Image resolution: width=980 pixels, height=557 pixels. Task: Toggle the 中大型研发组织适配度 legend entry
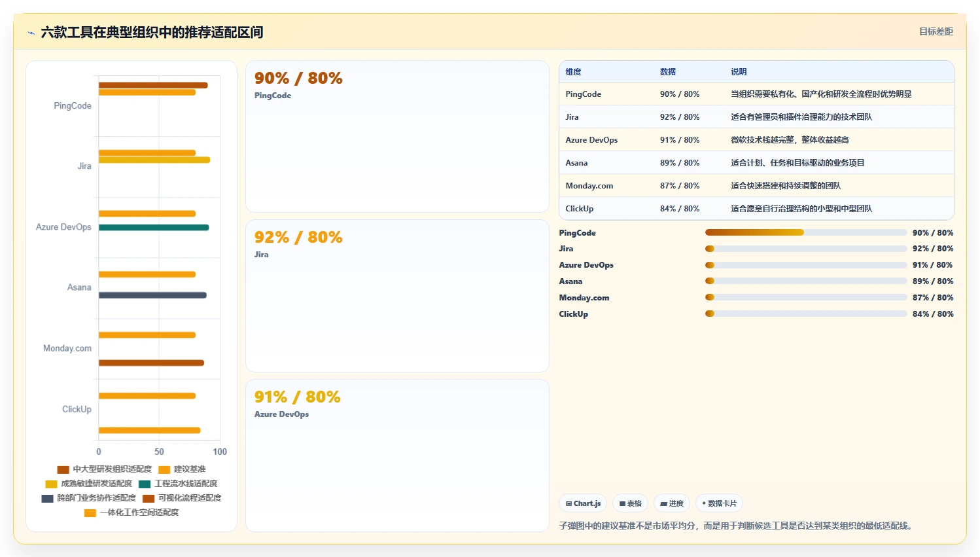[x=105, y=469]
